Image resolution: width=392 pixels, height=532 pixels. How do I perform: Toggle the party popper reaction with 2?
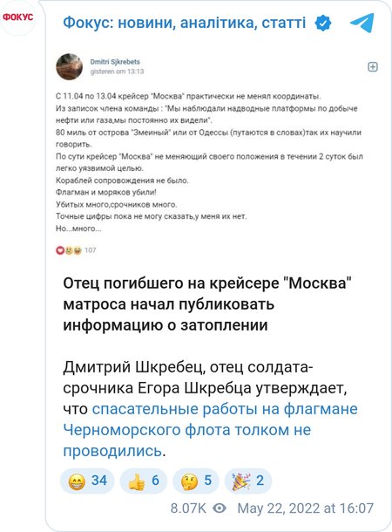(248, 481)
